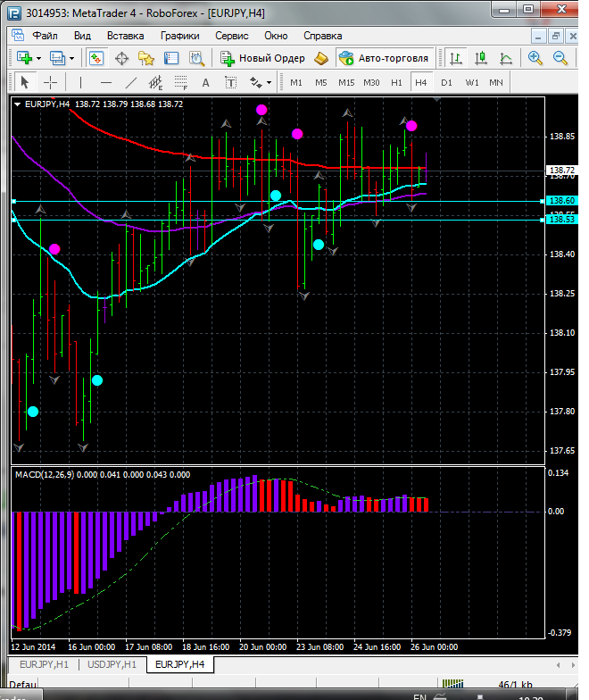
Task: Open the Вид menu
Action: click(82, 36)
